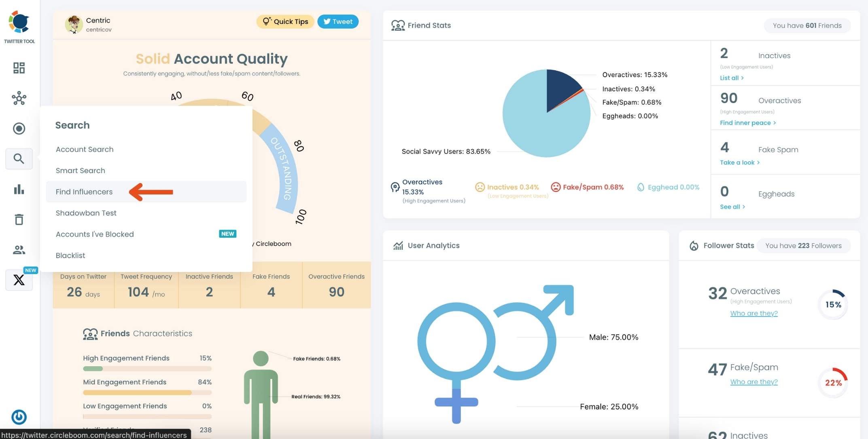The image size is (868, 439).
Task: Click Who are they Overactives link
Action: click(754, 313)
